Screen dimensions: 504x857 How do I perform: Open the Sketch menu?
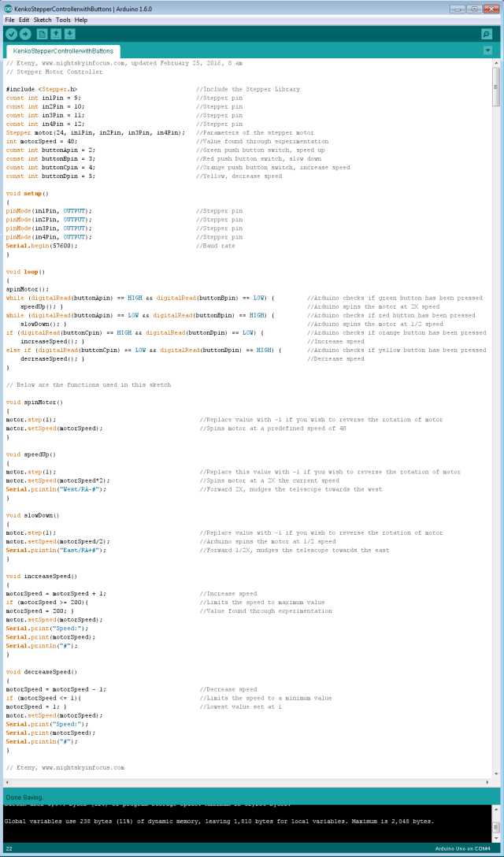pyautogui.click(x=42, y=20)
